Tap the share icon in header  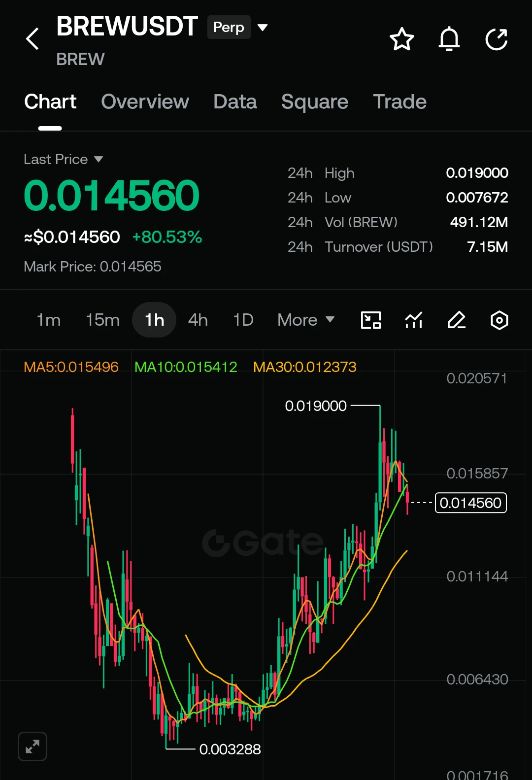pos(497,39)
